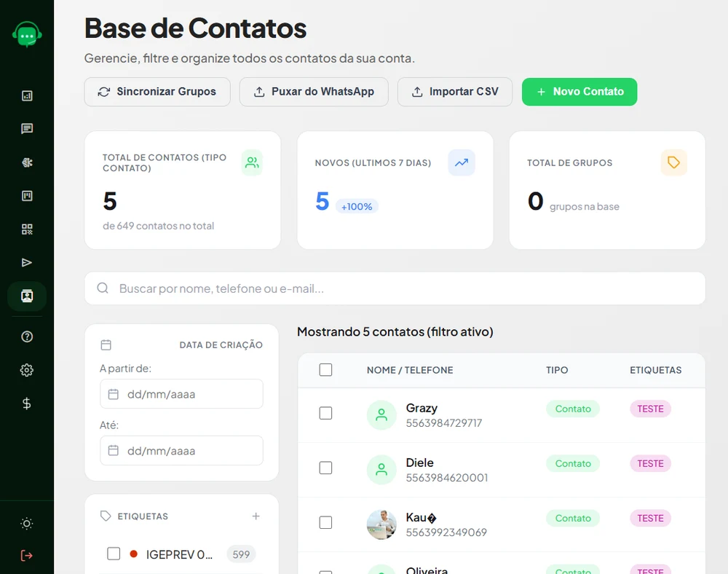728x574 pixels.
Task: Open the AI brain sidebar icon
Action: click(27, 162)
